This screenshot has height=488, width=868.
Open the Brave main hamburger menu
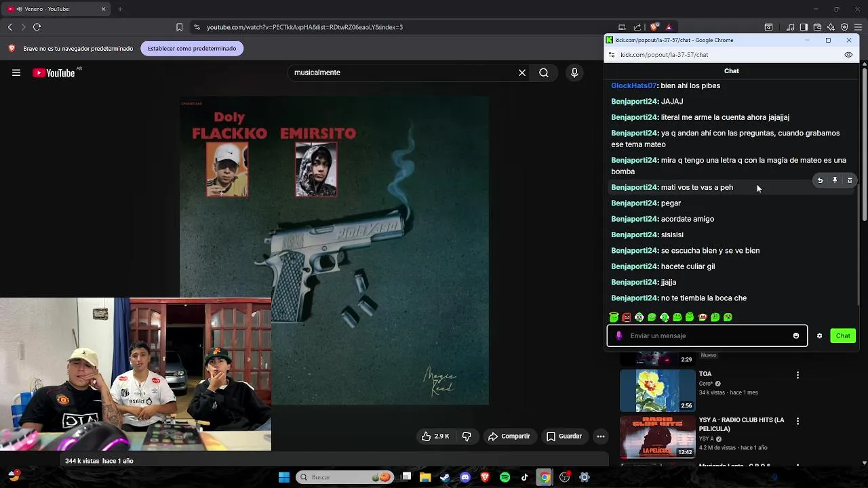click(858, 27)
